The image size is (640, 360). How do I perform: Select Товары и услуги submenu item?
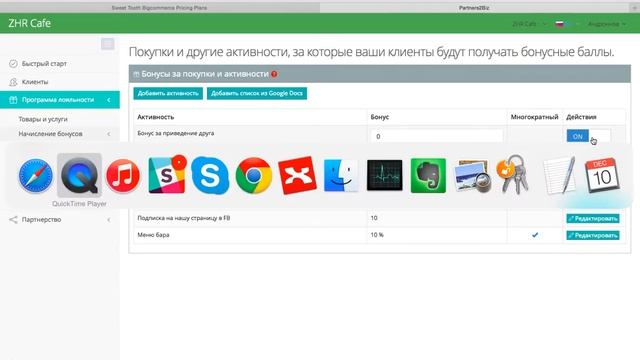click(43, 119)
